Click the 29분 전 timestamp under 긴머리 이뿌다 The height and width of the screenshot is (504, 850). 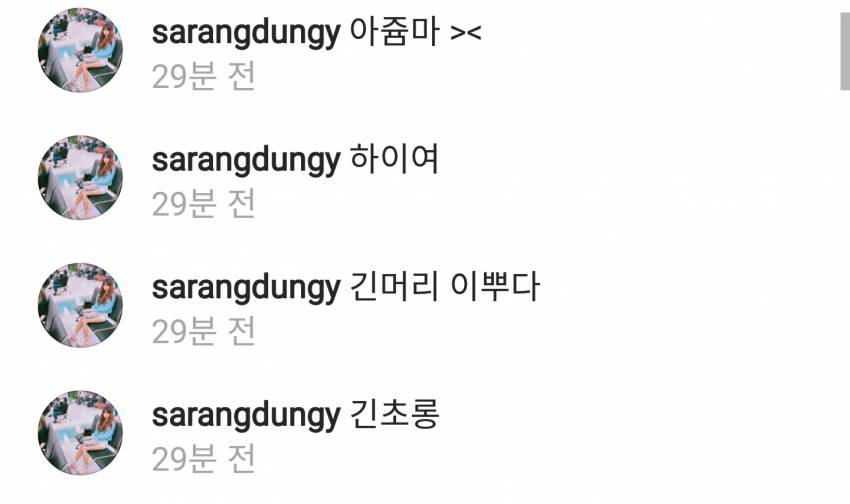[203, 332]
